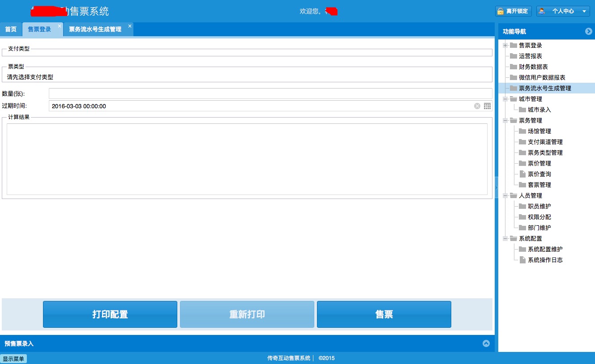
Task: Open 权限分配 in the navigation tree
Action: [x=539, y=217]
